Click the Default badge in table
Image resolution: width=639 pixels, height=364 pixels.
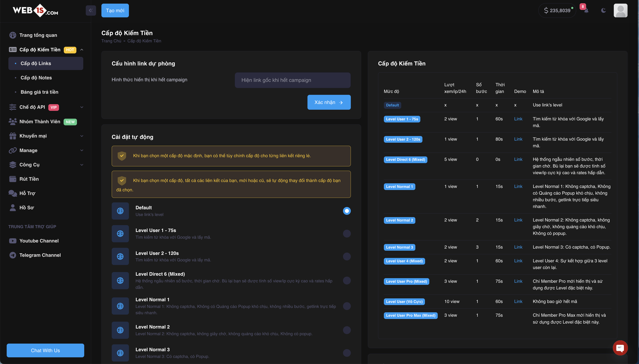(392, 105)
